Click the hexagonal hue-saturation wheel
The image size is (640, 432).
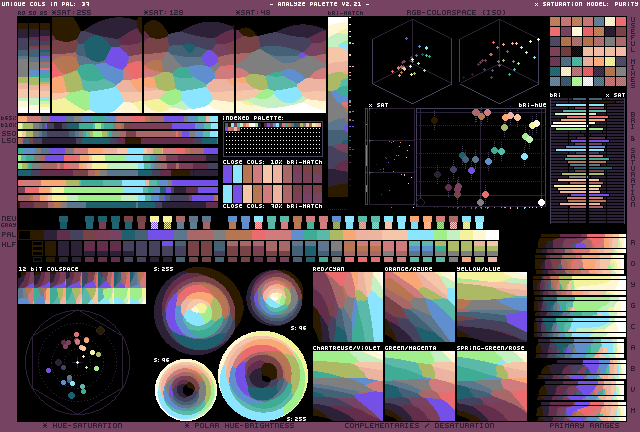(x=76, y=362)
